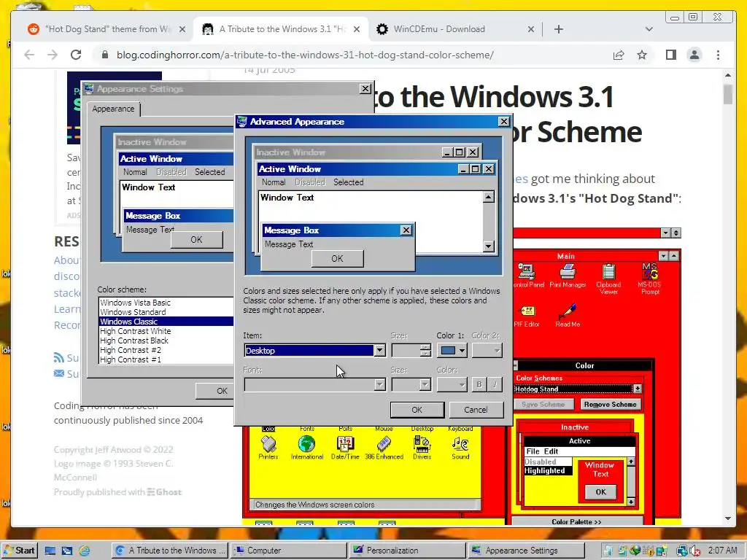The width and height of the screenshot is (747, 560).
Task: Toggle the bold B font button
Action: pos(479,384)
